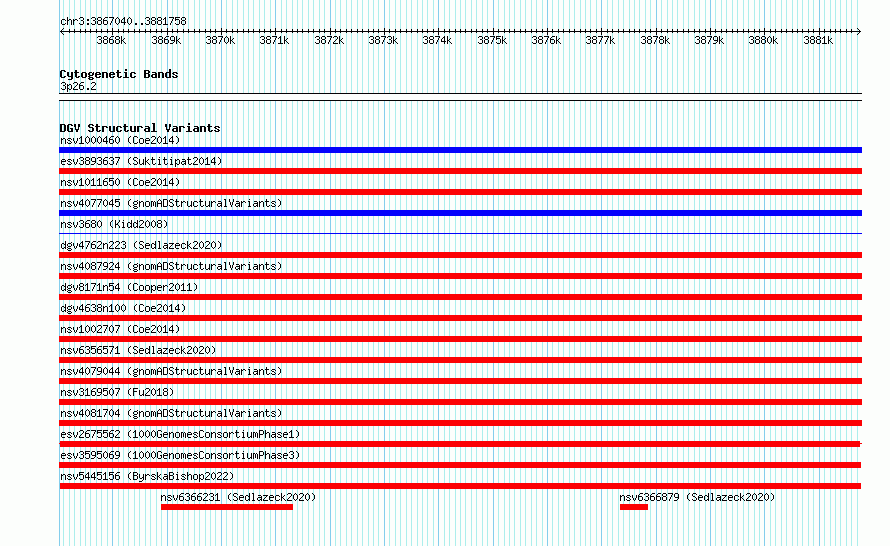Click the DGV Structural Variants track title
Viewport: 890px width, 546px height.
140,128
